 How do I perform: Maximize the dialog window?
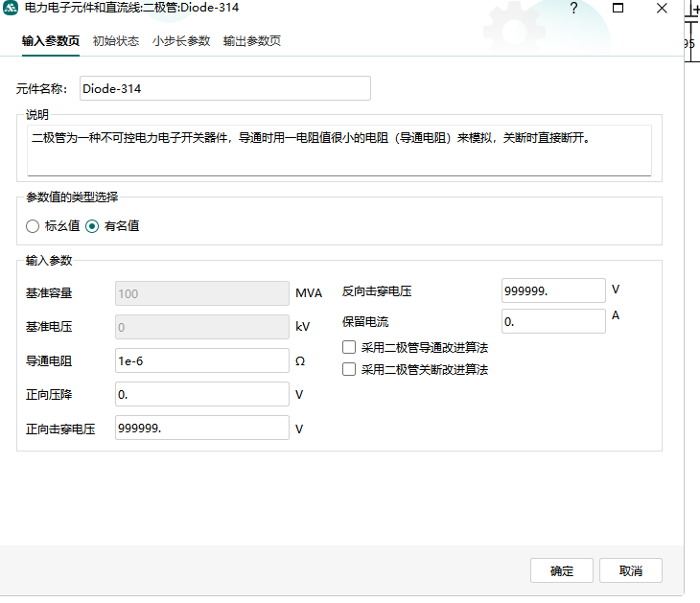618,9
